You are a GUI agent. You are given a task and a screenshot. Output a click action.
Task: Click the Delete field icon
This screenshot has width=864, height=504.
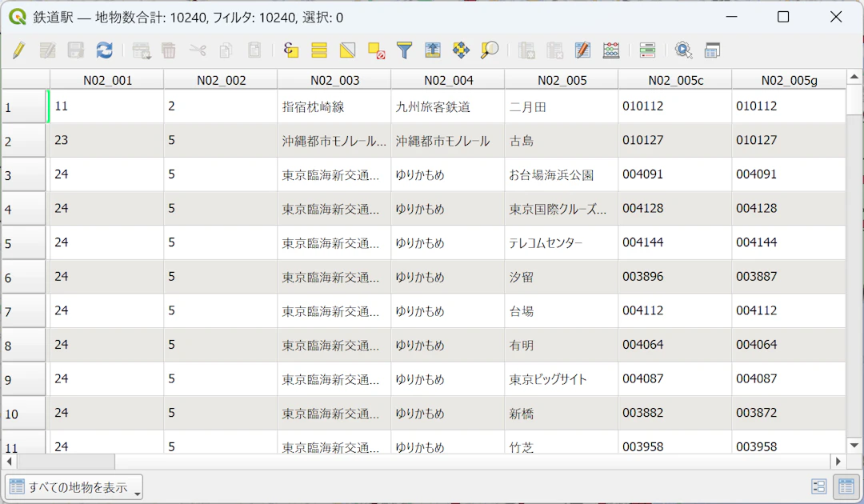[x=554, y=50]
